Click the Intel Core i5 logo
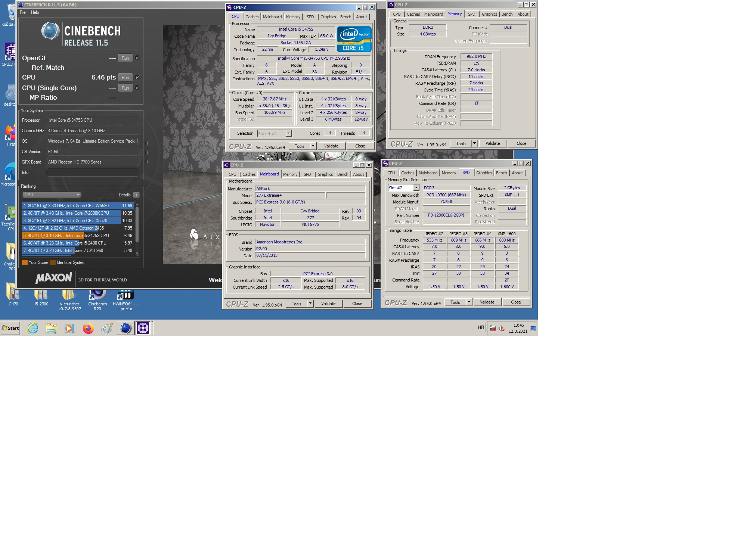Screen dimensions: 747x560 354,39
